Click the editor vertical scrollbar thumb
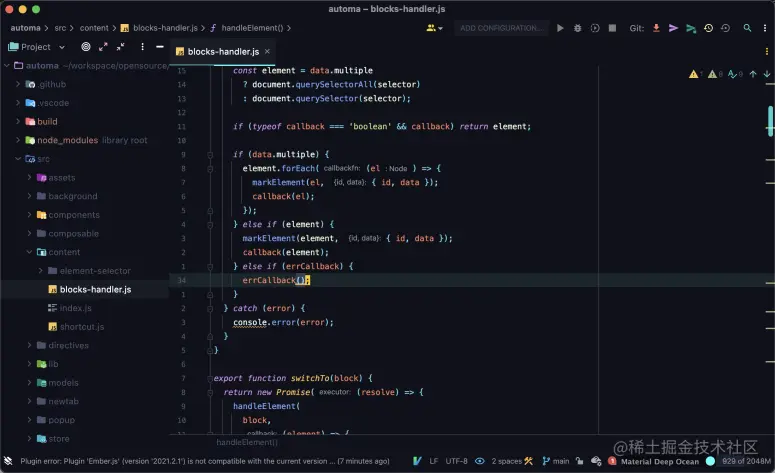The width and height of the screenshot is (775, 473). 770,121
